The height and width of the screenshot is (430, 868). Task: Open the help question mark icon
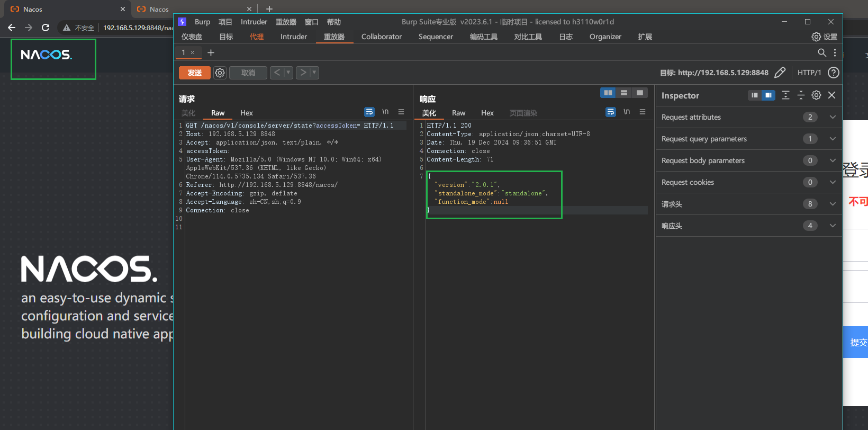pos(834,73)
